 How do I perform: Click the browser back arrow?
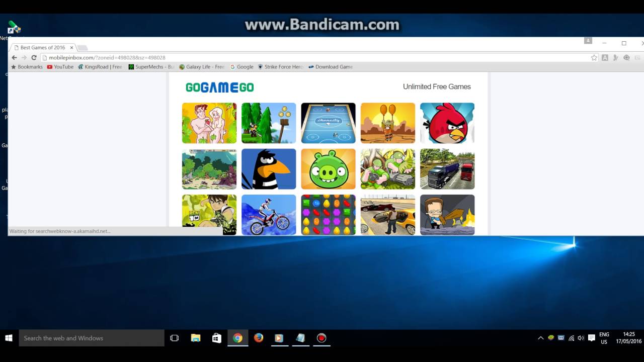pos(14,58)
